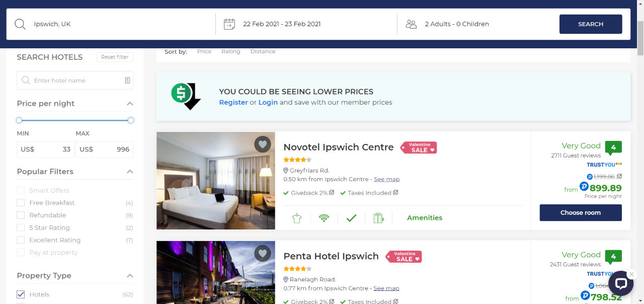This screenshot has height=304, width=644.
Task: Sort results by Distance
Action: (x=263, y=51)
